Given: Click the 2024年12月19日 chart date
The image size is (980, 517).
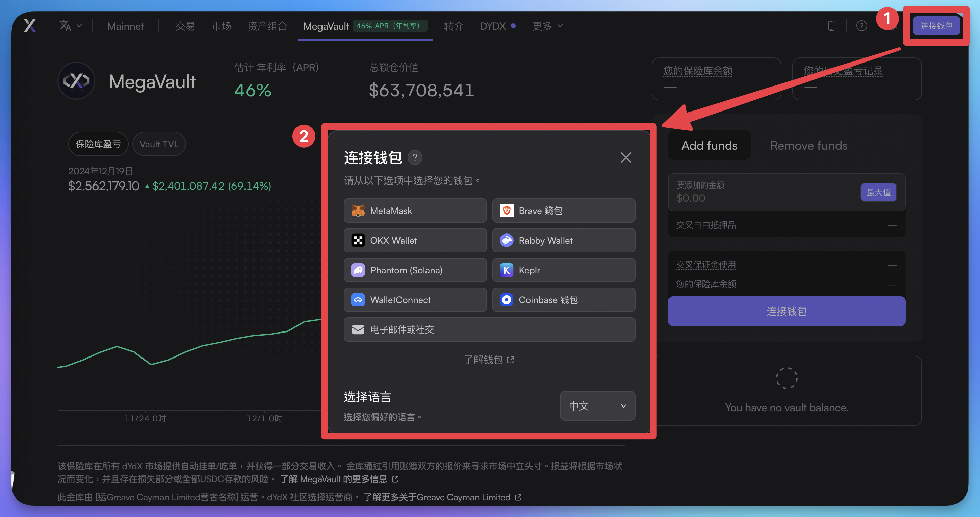Looking at the screenshot, I should tap(100, 171).
